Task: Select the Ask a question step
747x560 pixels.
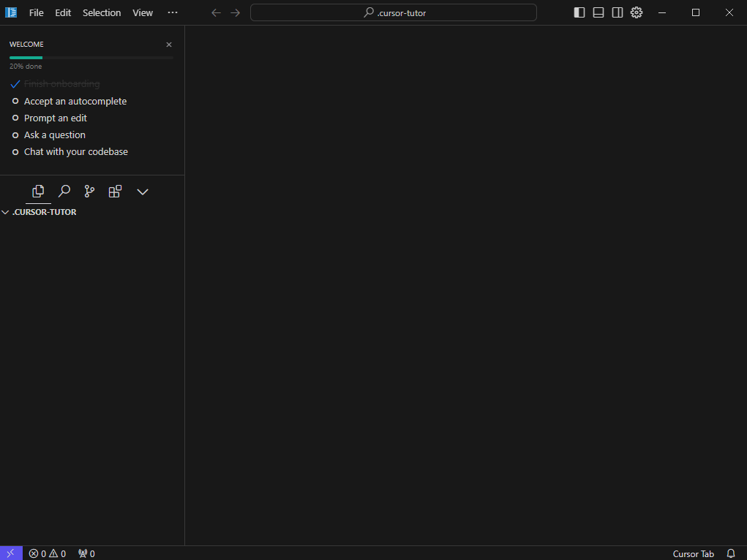Action: tap(55, 135)
